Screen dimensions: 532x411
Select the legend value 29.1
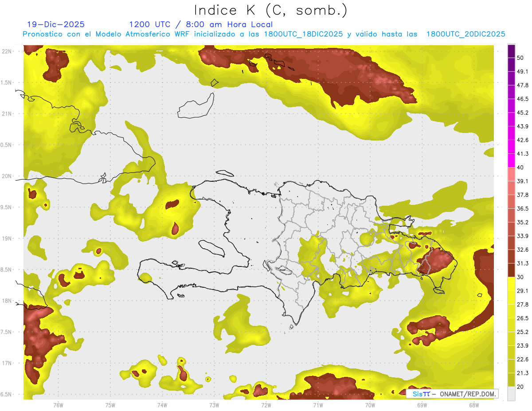click(x=523, y=291)
